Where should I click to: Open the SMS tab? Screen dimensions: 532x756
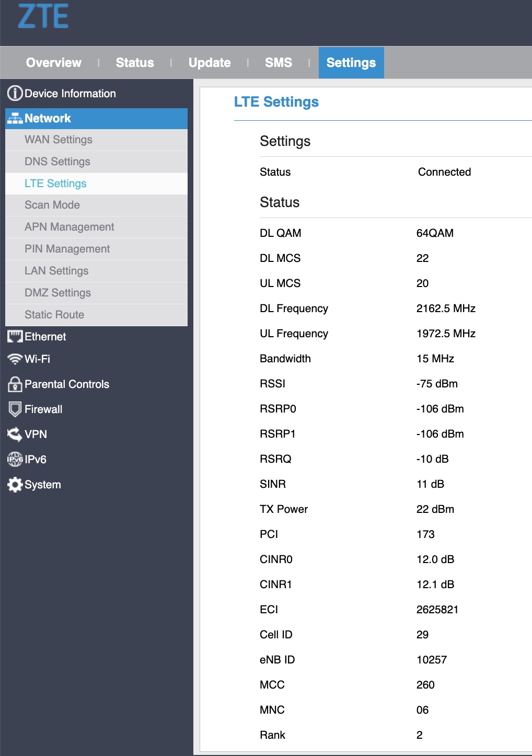pos(278,63)
